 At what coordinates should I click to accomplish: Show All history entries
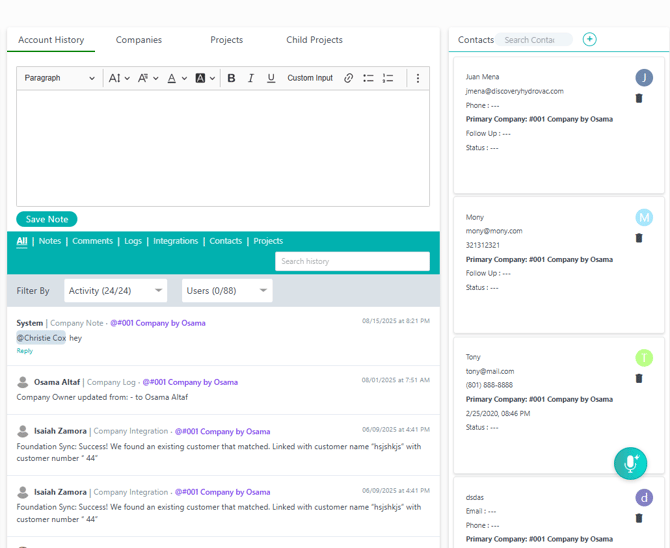(22, 241)
